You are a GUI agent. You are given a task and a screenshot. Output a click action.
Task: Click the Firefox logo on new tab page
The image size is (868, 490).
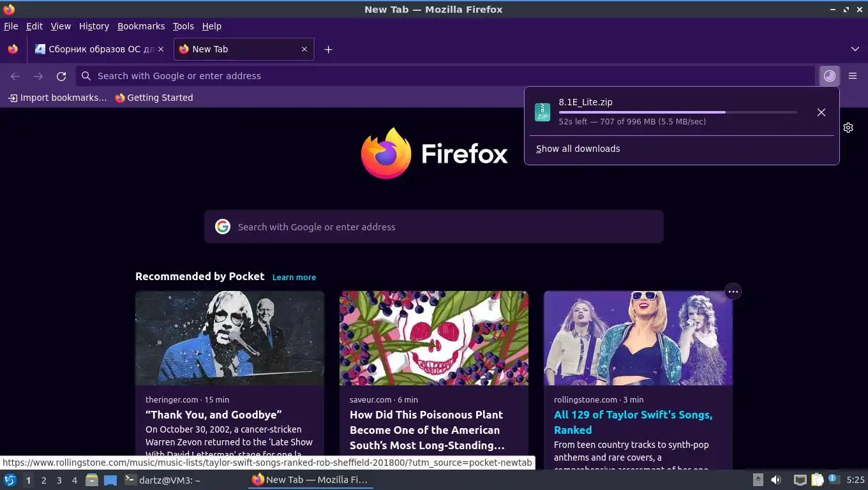tap(434, 154)
